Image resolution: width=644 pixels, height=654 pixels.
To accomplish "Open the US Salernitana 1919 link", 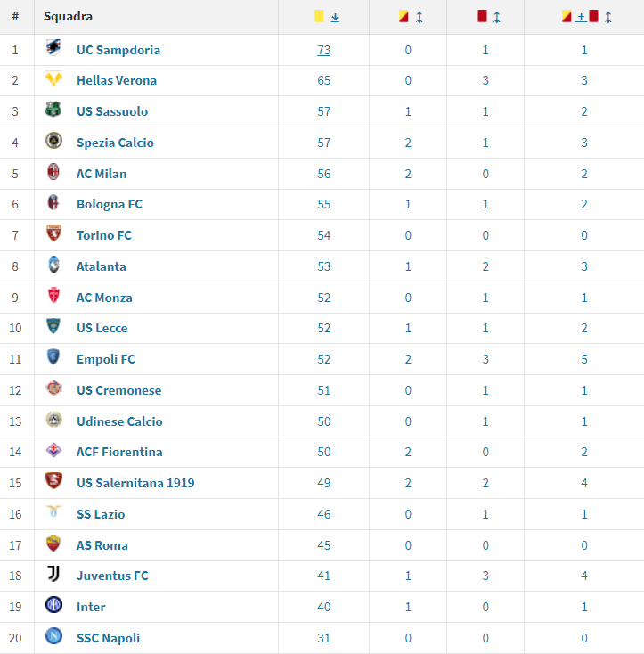I will click(135, 483).
